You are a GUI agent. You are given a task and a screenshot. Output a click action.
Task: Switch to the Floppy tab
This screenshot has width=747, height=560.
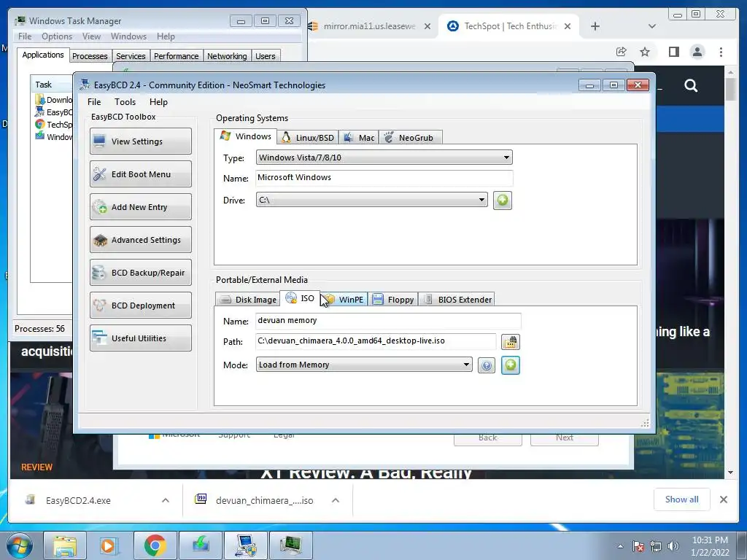[x=393, y=300]
